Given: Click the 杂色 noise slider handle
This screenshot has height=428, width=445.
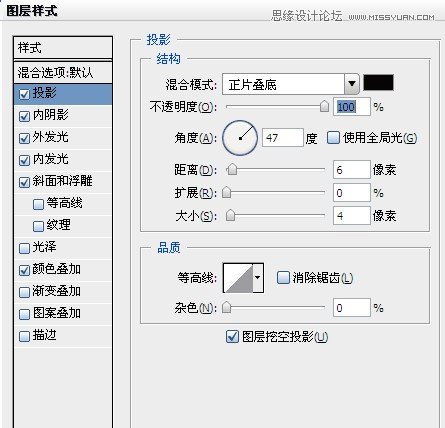Looking at the screenshot, I should (x=227, y=307).
